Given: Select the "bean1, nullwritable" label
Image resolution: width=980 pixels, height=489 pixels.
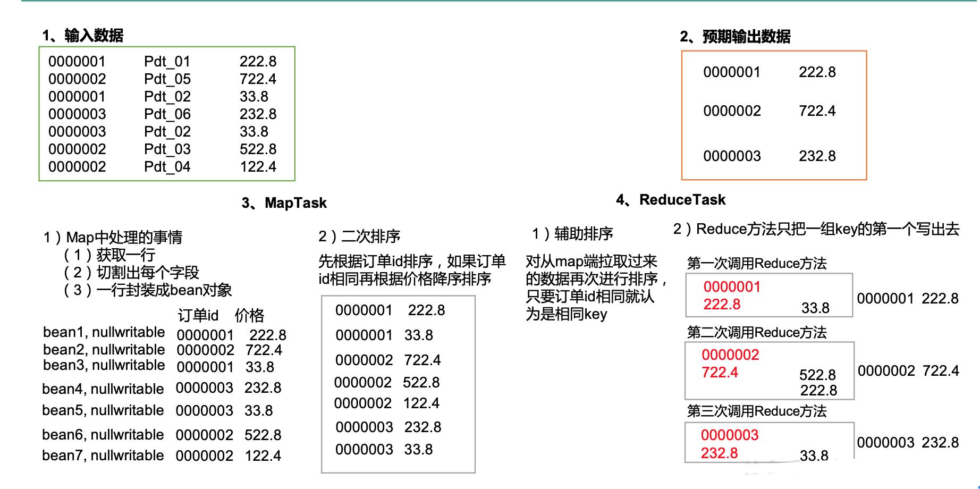Looking at the screenshot, I should coord(104,333).
